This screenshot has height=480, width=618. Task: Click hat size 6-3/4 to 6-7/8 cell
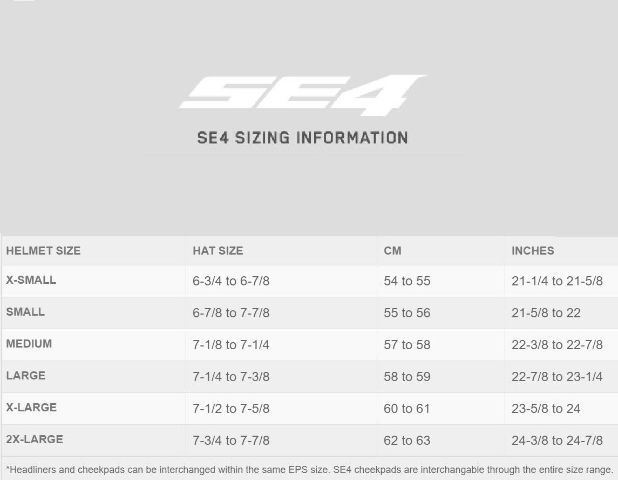coord(231,281)
